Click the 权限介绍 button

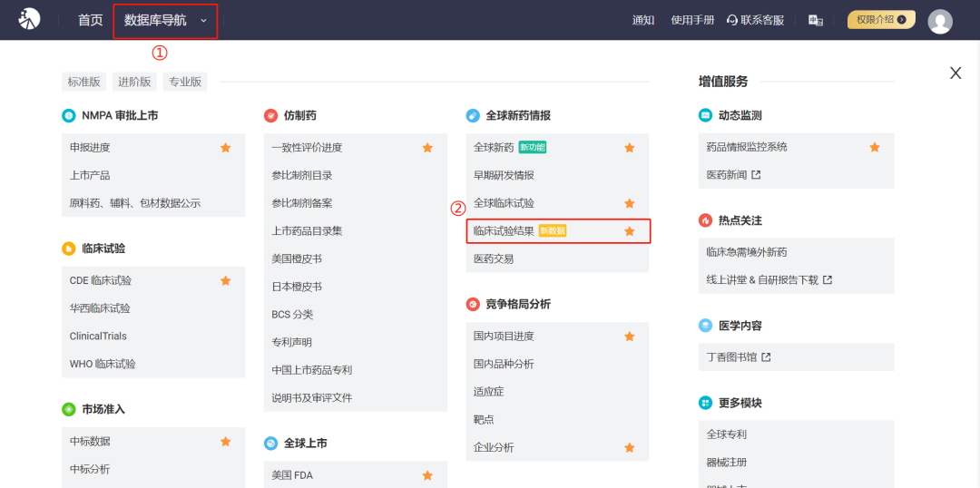pyautogui.click(x=880, y=20)
